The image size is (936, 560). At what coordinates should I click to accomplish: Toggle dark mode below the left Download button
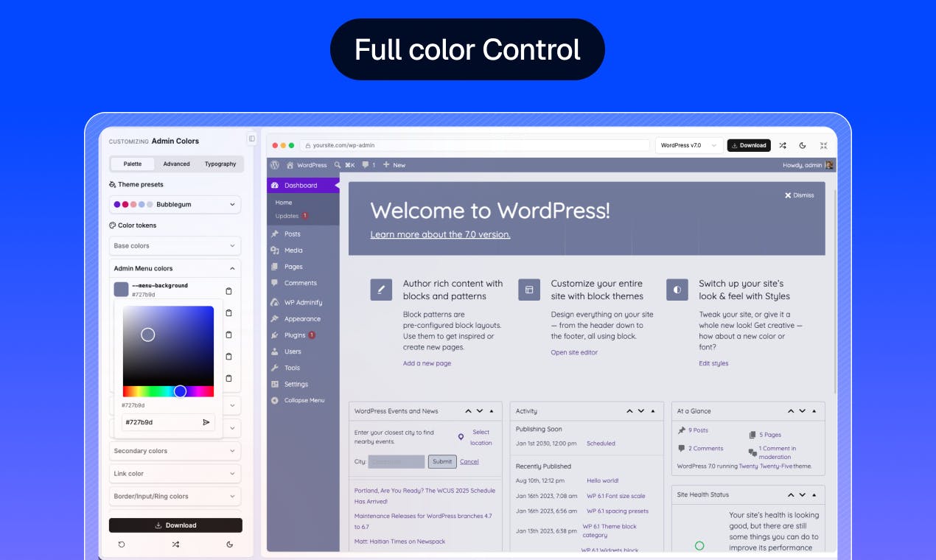(230, 545)
